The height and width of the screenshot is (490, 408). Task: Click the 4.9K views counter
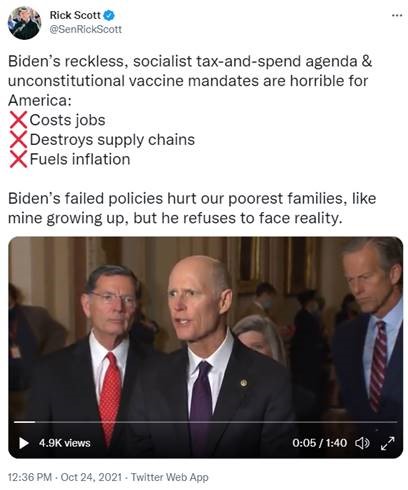[65, 443]
